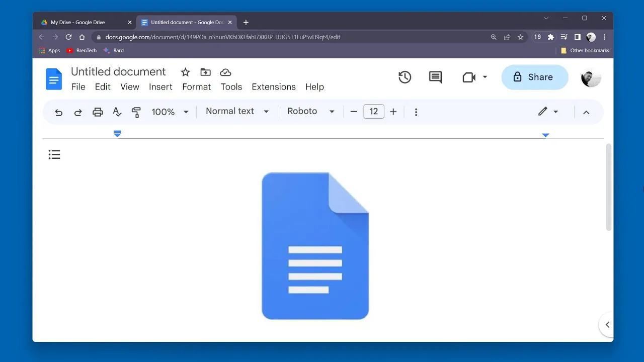Open comment history icon
The image size is (644, 362).
click(x=435, y=77)
